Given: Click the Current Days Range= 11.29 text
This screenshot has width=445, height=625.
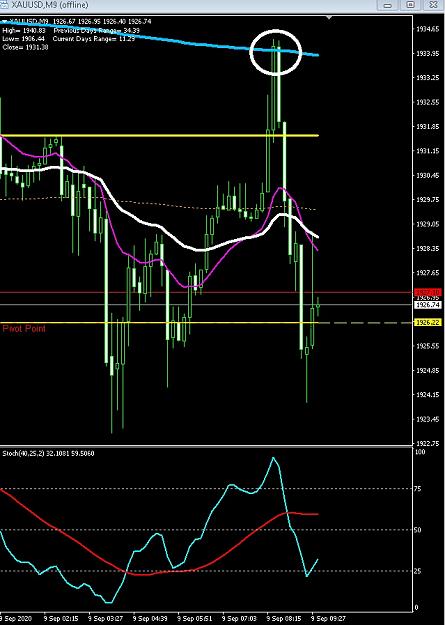Looking at the screenshot, I should [x=94, y=39].
